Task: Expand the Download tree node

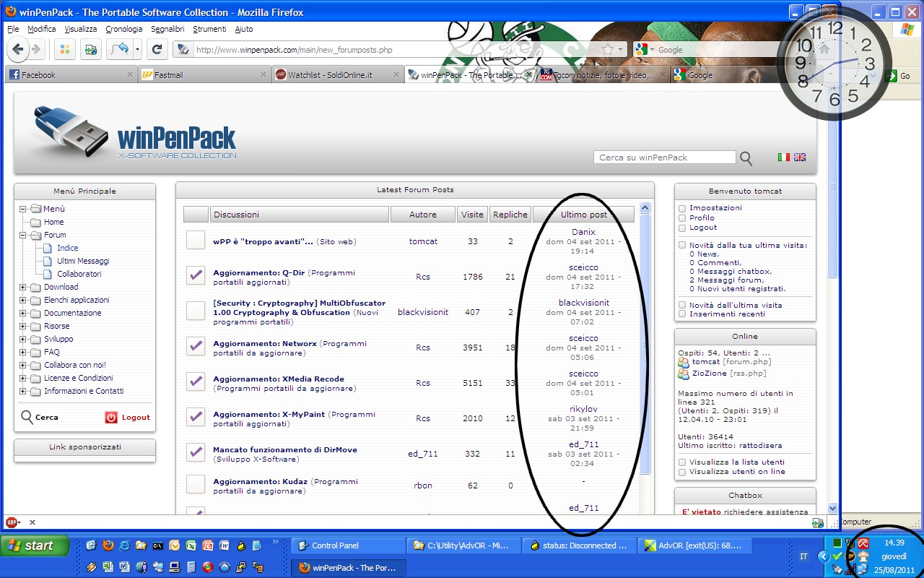Action: pos(23,288)
